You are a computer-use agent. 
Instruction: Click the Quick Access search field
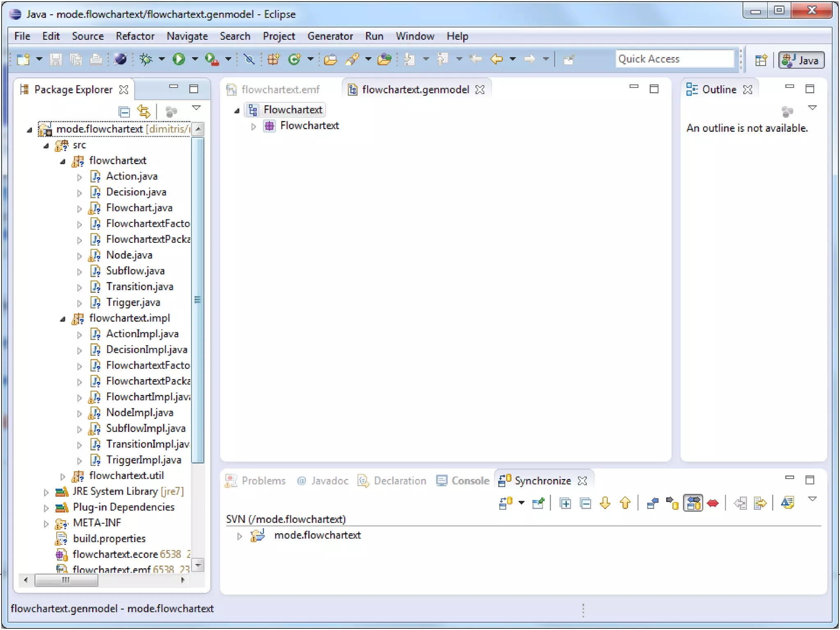pos(674,59)
